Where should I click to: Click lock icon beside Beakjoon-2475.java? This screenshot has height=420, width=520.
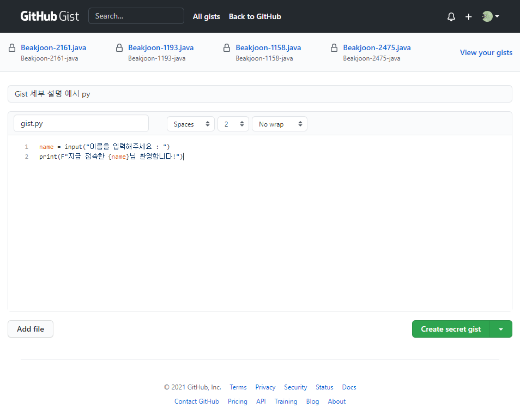pyautogui.click(x=334, y=48)
